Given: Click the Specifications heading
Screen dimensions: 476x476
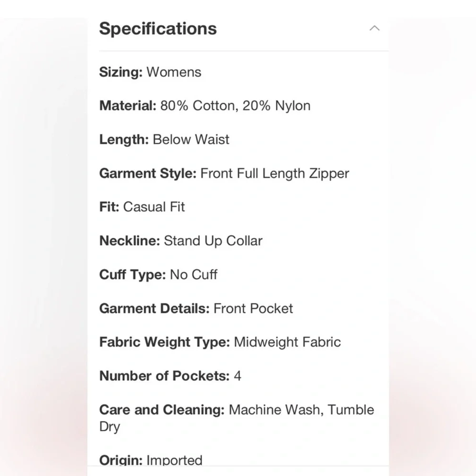Looking at the screenshot, I should [158, 29].
